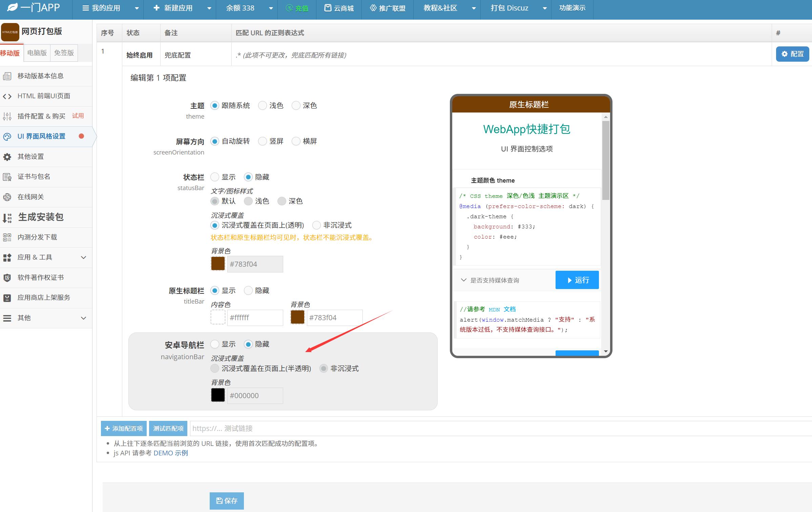Open the 网页打包版 app icon thumbnail

pos(10,32)
